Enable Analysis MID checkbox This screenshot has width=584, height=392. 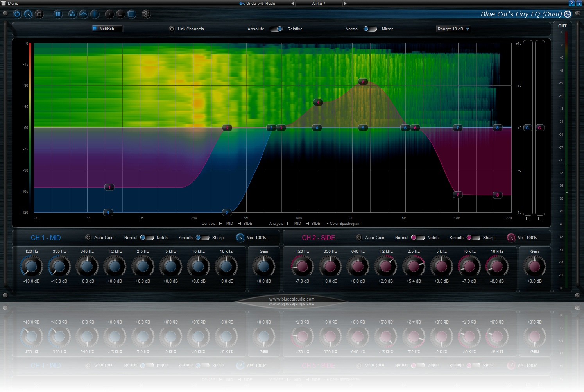pyautogui.click(x=289, y=224)
